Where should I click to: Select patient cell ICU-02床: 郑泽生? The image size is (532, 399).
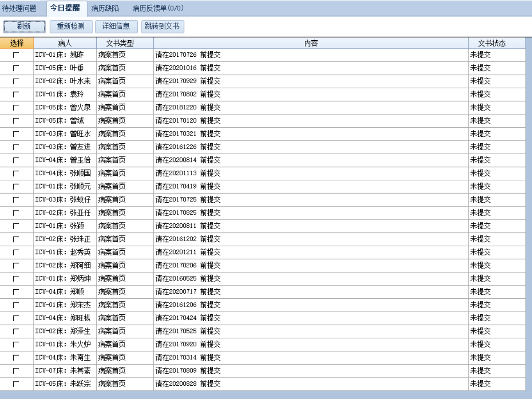65,331
